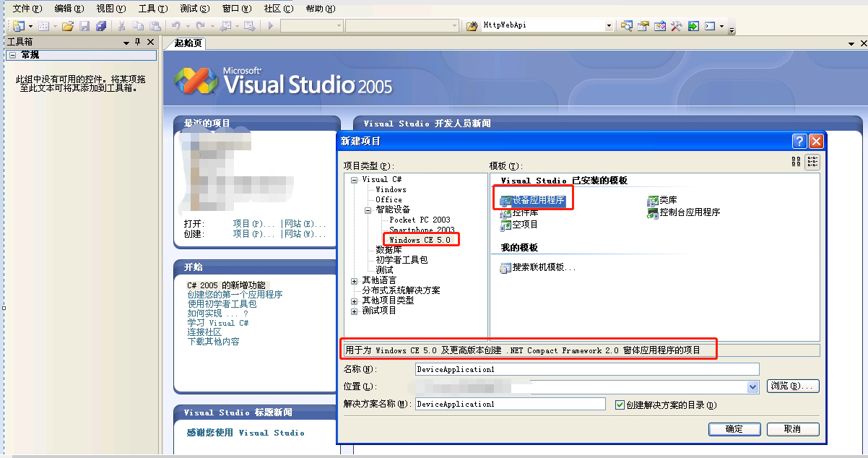
Task: Enable the 创建解决方案的目录 checkbox
Action: (620, 403)
